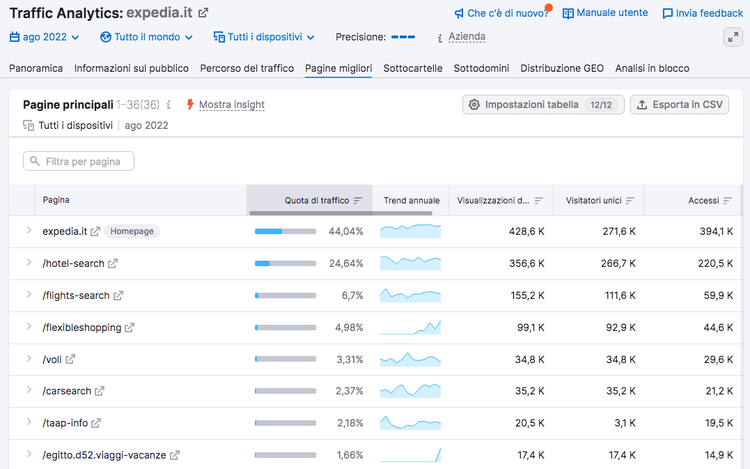Image resolution: width=750 pixels, height=469 pixels.
Task: Switch to the Panoramica tab
Action: pos(36,68)
